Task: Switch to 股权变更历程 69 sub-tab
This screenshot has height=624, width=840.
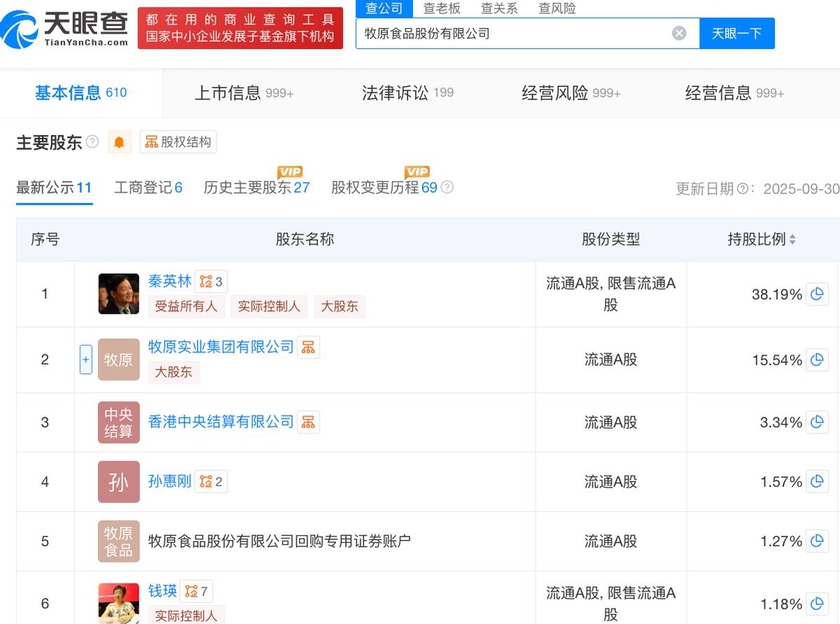Action: click(384, 188)
